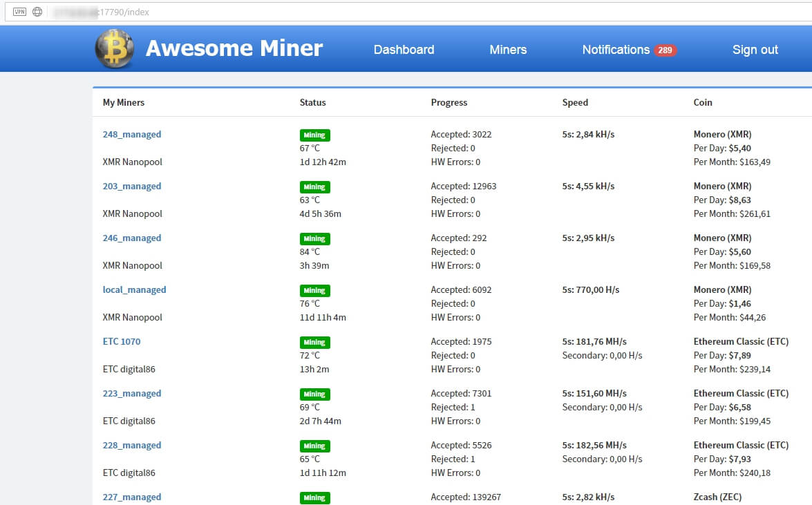The height and width of the screenshot is (505, 812).
Task: Click the Mining badge for 227_managed
Action: coord(315,498)
